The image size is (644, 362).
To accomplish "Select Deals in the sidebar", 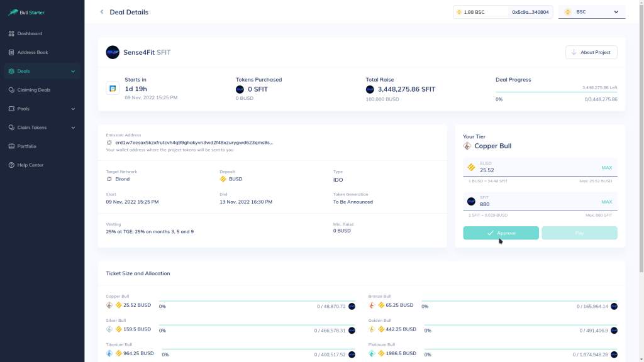I will [42, 71].
